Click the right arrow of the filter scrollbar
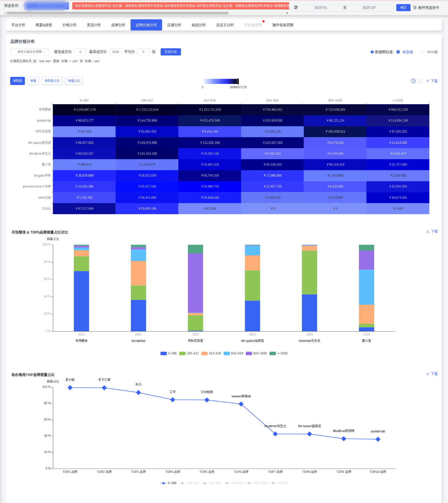Viewport: 448px width, 503px height. click(x=287, y=13)
